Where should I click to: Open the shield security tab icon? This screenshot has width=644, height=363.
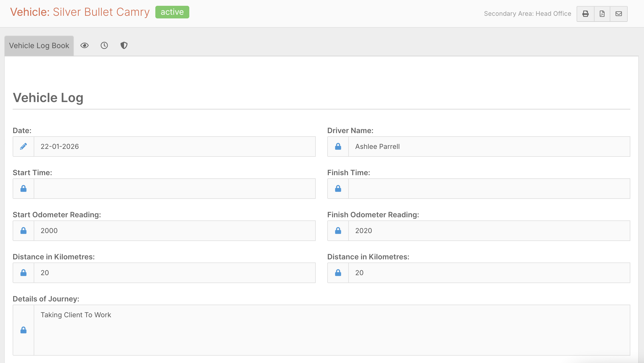coord(124,46)
